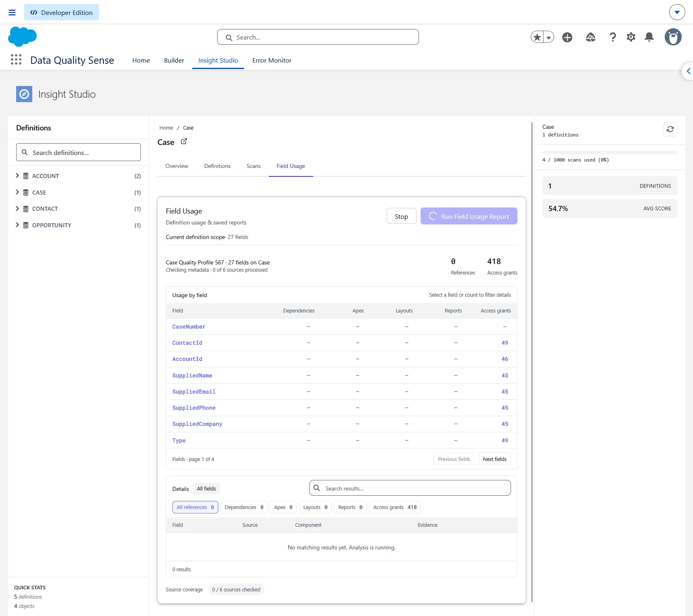Open the top-right circular dropdown button
The width and height of the screenshot is (693, 616).
[x=677, y=12]
